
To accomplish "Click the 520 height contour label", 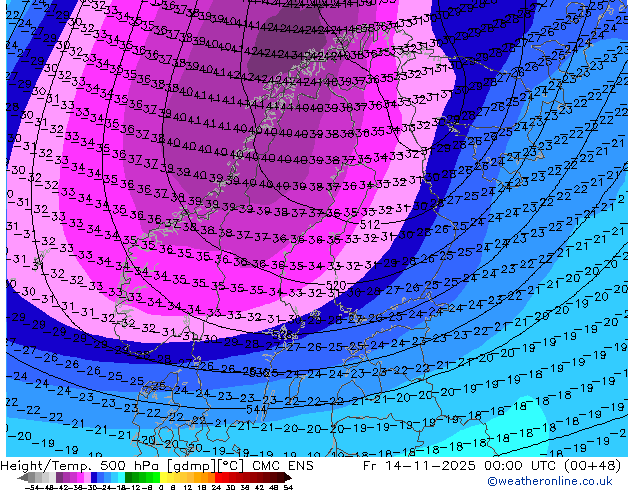I will 336,285.
